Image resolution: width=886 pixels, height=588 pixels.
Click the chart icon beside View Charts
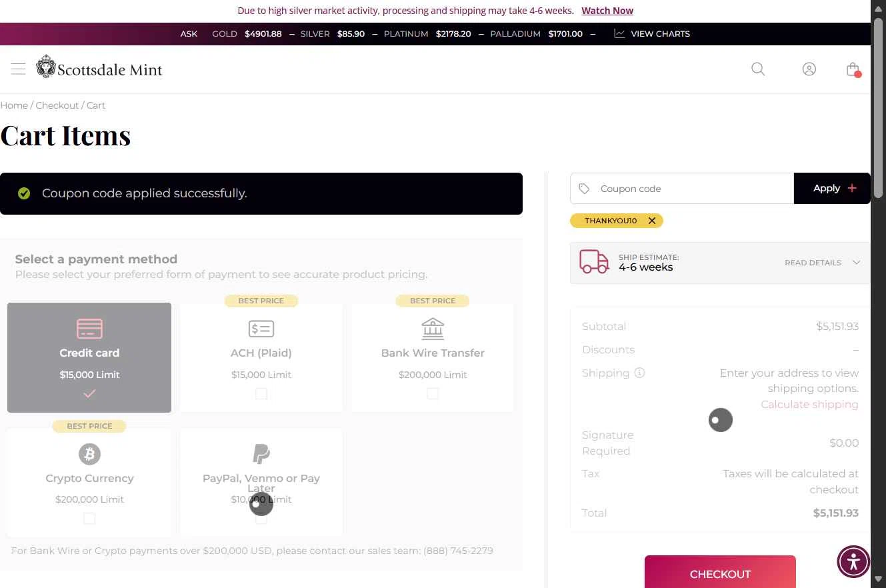click(619, 33)
